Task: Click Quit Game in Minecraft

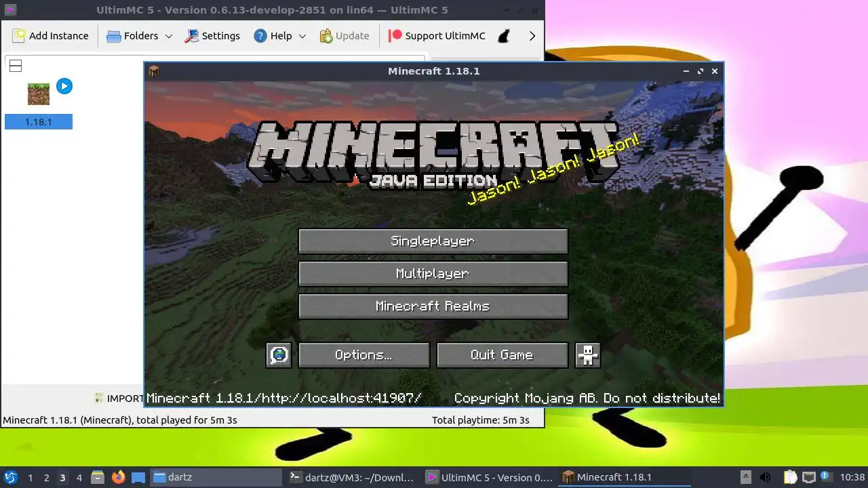Action: point(502,355)
